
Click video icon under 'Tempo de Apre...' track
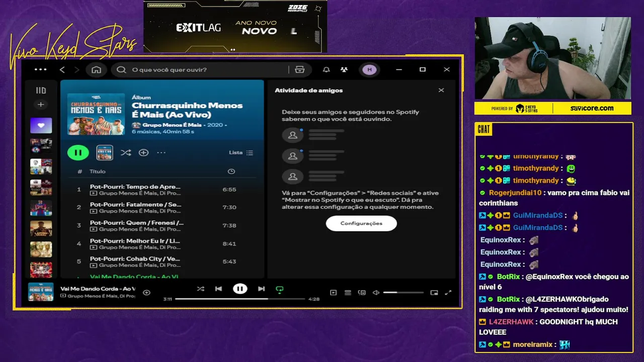coord(94,193)
